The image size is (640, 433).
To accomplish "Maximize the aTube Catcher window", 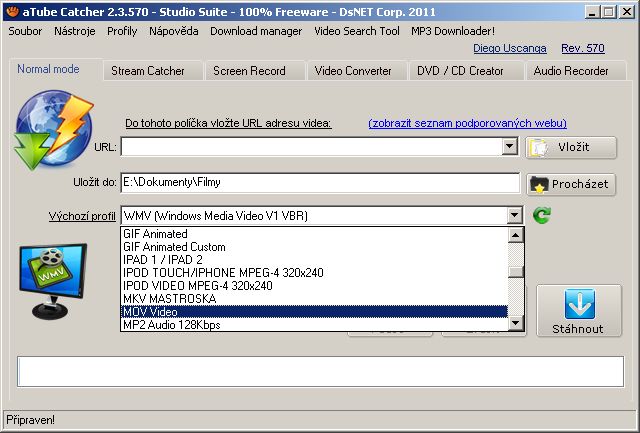I will point(608,12).
